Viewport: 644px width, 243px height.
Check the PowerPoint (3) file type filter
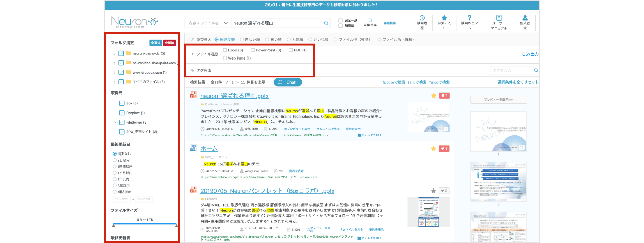click(x=252, y=50)
